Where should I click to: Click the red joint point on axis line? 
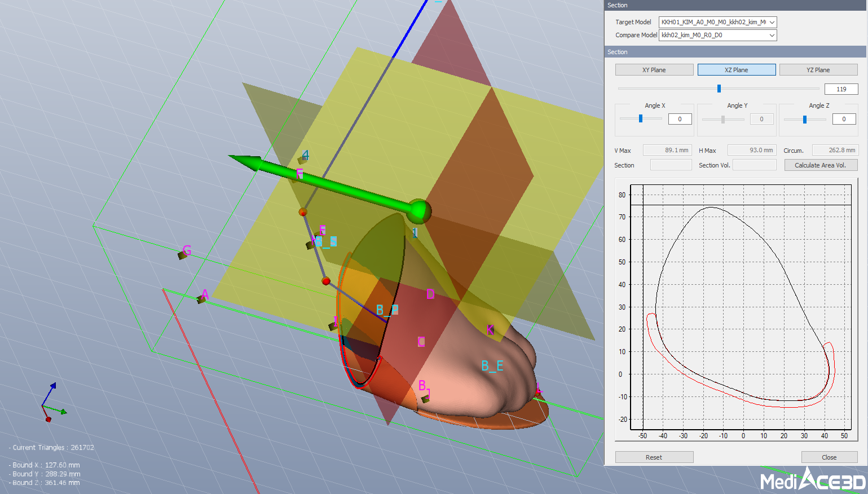(326, 281)
